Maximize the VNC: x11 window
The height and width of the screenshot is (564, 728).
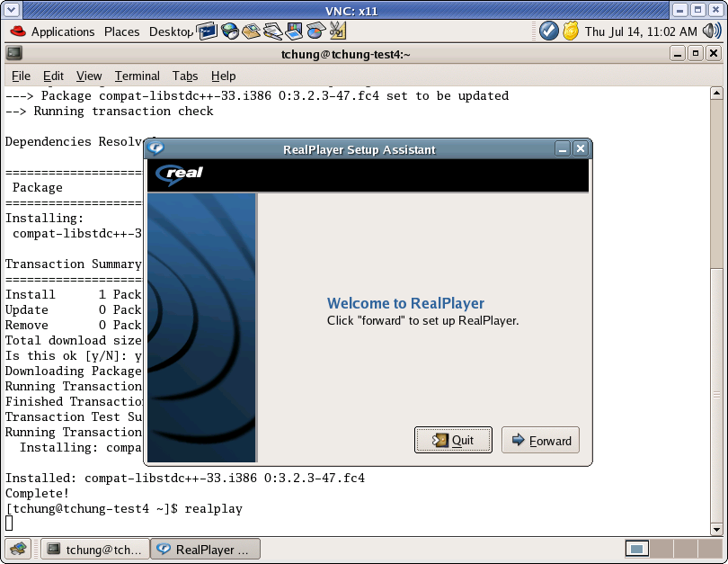tap(697, 9)
